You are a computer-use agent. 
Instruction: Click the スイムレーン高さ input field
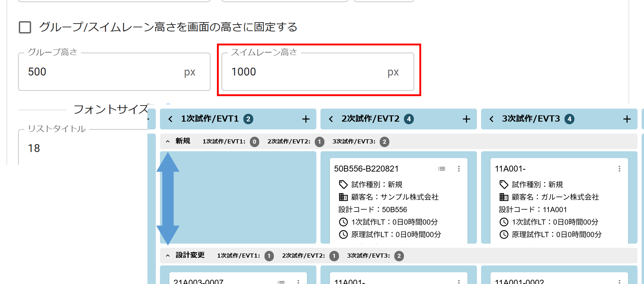(317, 72)
